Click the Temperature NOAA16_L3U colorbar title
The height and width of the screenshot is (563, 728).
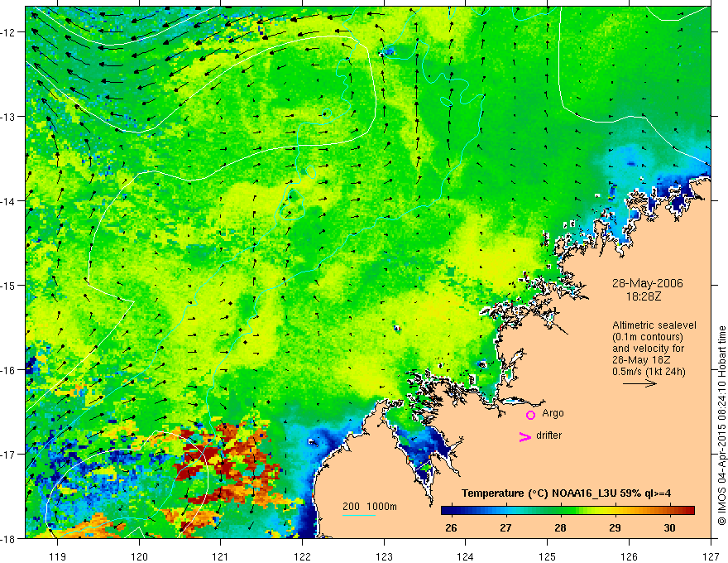pos(566,493)
